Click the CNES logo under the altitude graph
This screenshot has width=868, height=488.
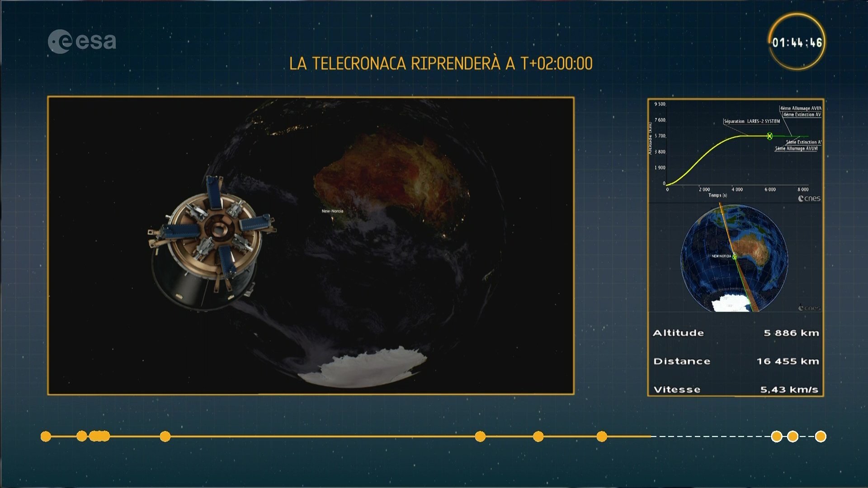coord(809,198)
